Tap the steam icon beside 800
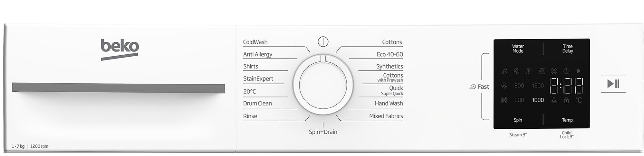Viewport: 644px width, 156px height. click(x=504, y=86)
